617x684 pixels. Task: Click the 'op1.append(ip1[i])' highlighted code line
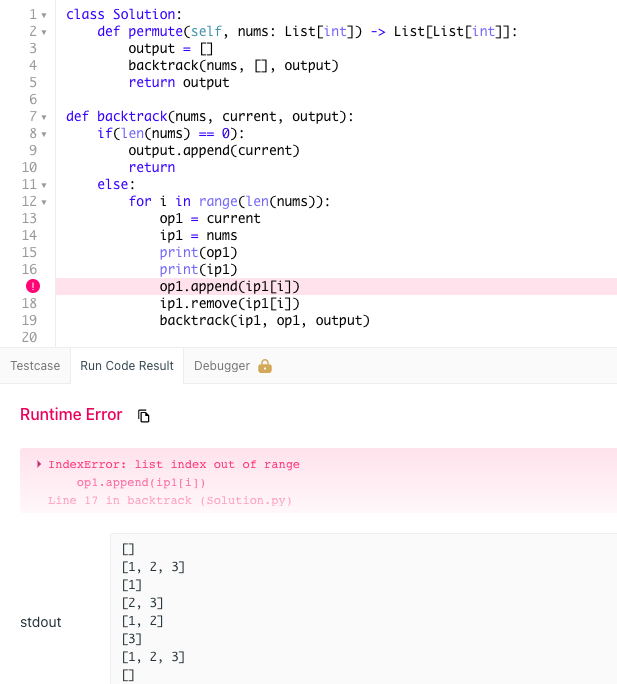(x=230, y=287)
